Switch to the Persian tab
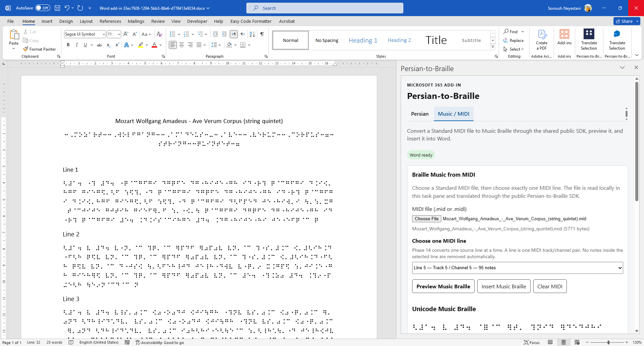 (420, 114)
